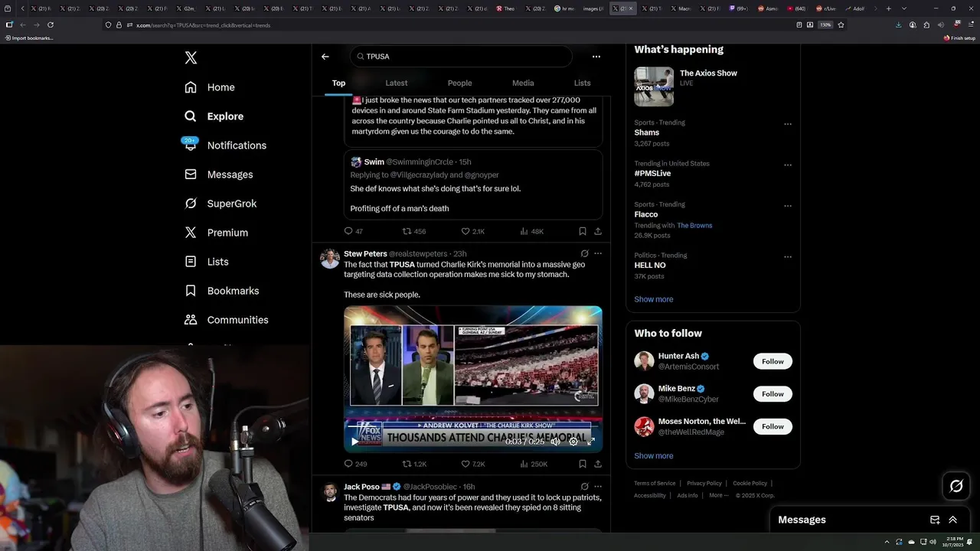980x551 pixels.
Task: Follow Moses Norton
Action: click(x=773, y=426)
